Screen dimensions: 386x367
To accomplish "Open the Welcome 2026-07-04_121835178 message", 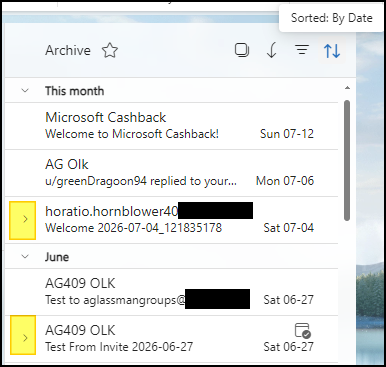I will pos(171,220).
